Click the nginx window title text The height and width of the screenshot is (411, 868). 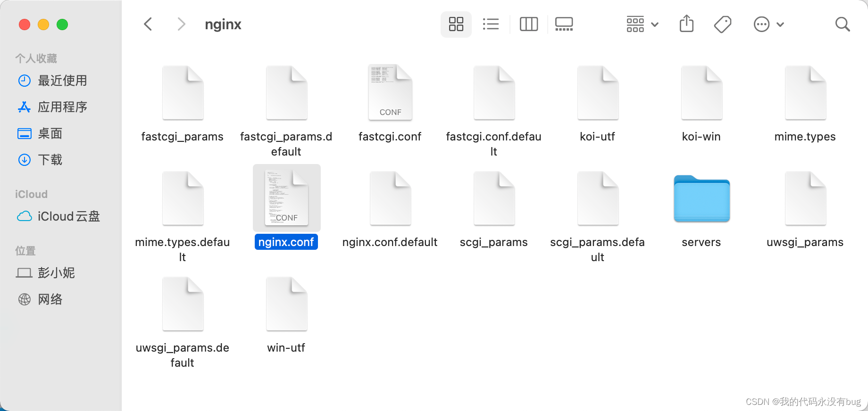[223, 25]
